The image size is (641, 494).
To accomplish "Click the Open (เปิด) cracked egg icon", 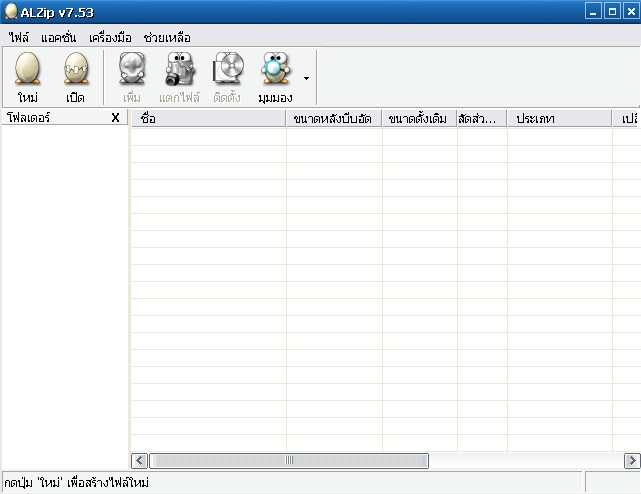I will click(x=76, y=68).
